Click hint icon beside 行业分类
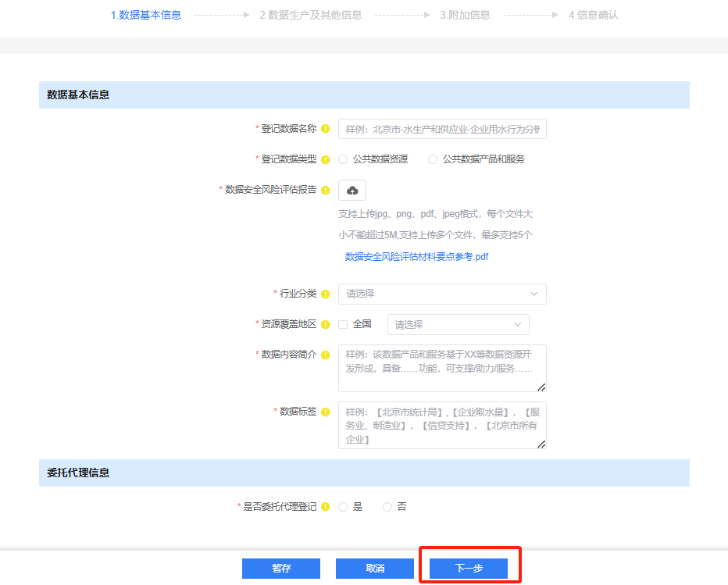 (x=325, y=294)
